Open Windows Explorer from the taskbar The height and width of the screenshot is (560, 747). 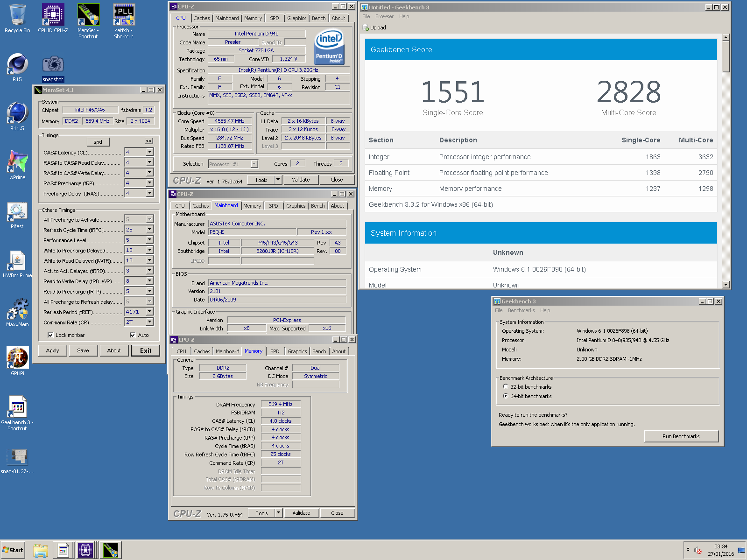coord(41,550)
